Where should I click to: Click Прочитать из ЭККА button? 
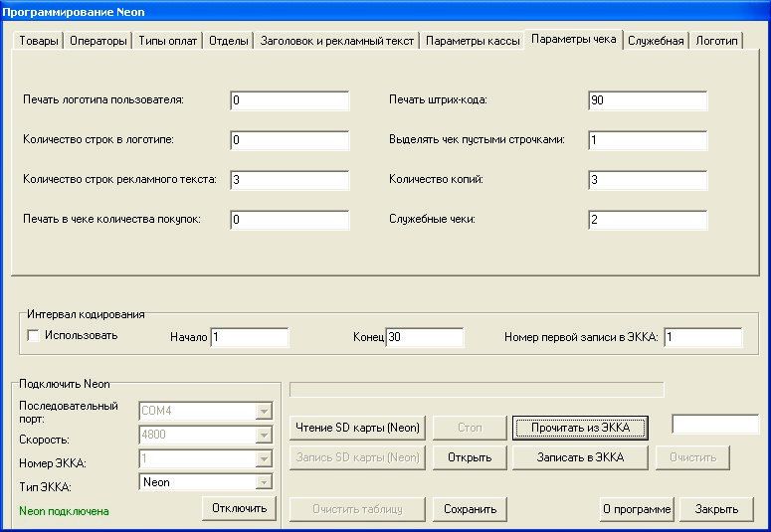click(580, 428)
